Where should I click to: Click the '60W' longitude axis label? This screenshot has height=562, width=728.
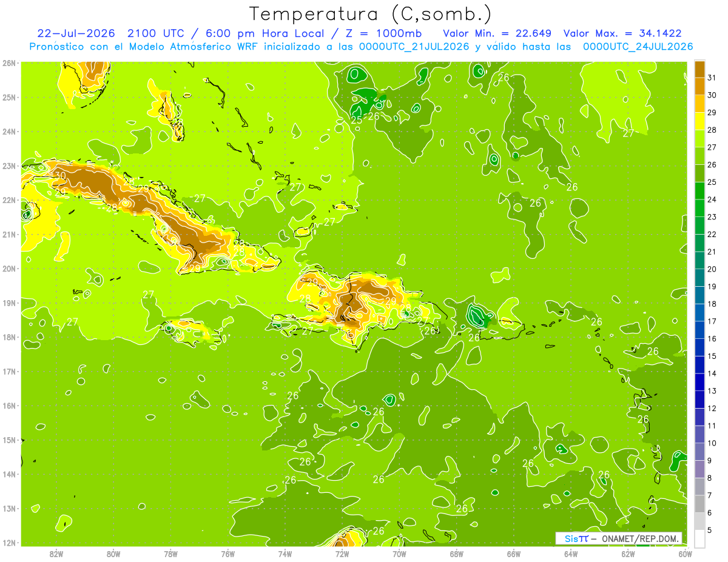point(686,553)
